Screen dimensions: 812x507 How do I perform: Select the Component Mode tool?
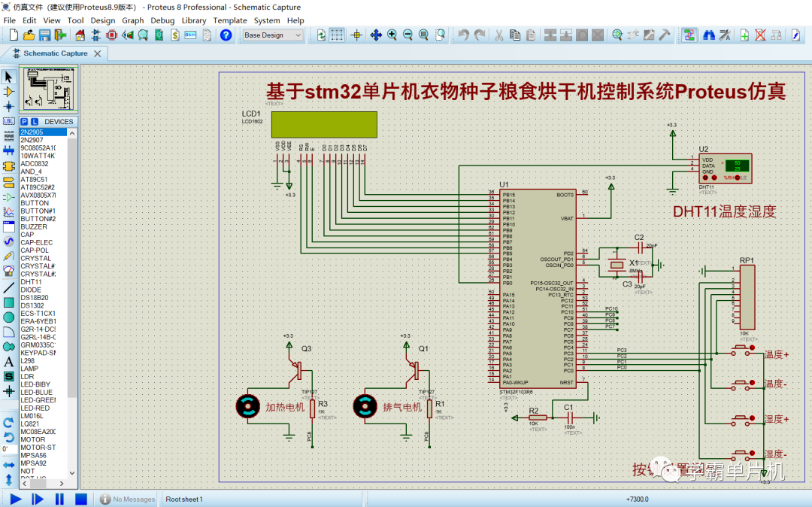click(x=8, y=92)
